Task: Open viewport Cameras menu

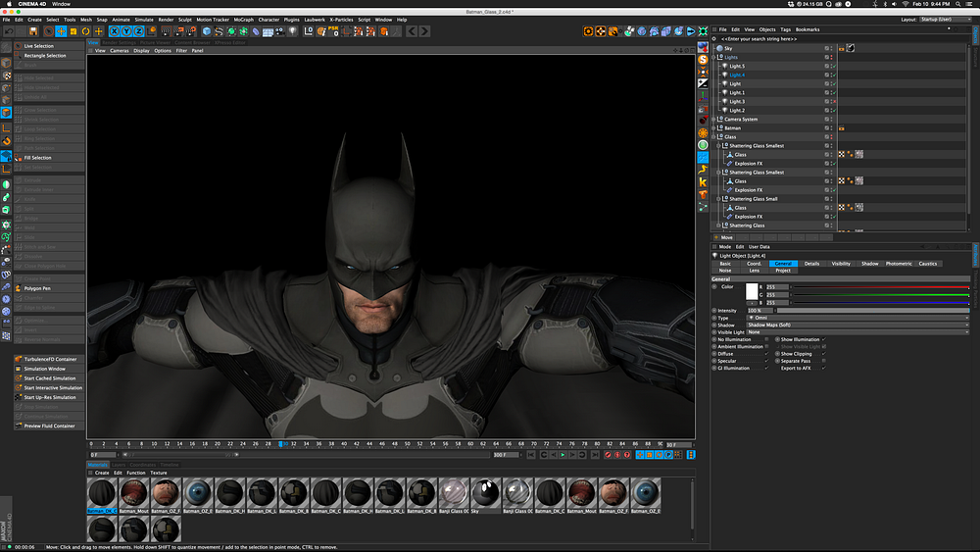Action: click(x=120, y=51)
